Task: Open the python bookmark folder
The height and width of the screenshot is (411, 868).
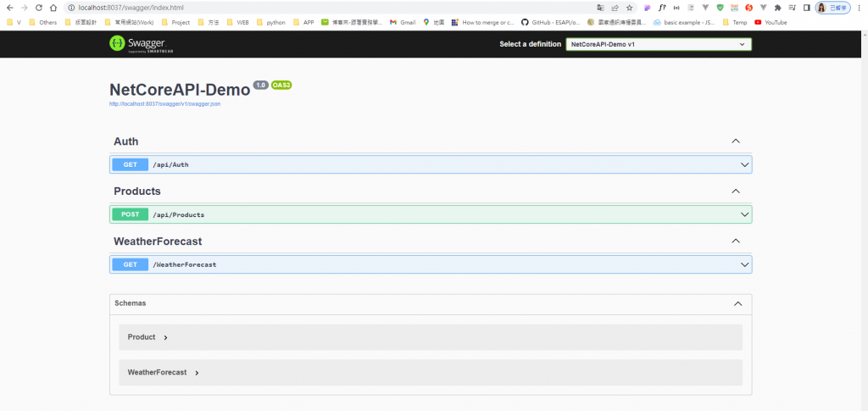Action: [x=270, y=23]
